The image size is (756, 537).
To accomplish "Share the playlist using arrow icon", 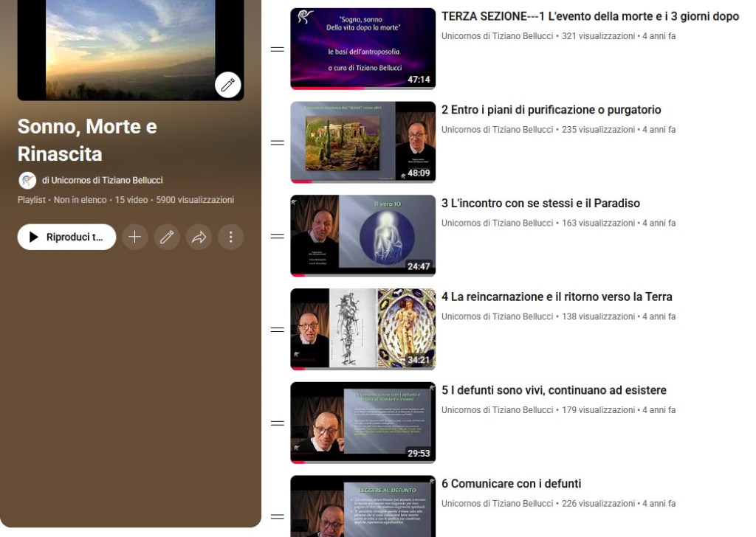I will pyautogui.click(x=199, y=237).
